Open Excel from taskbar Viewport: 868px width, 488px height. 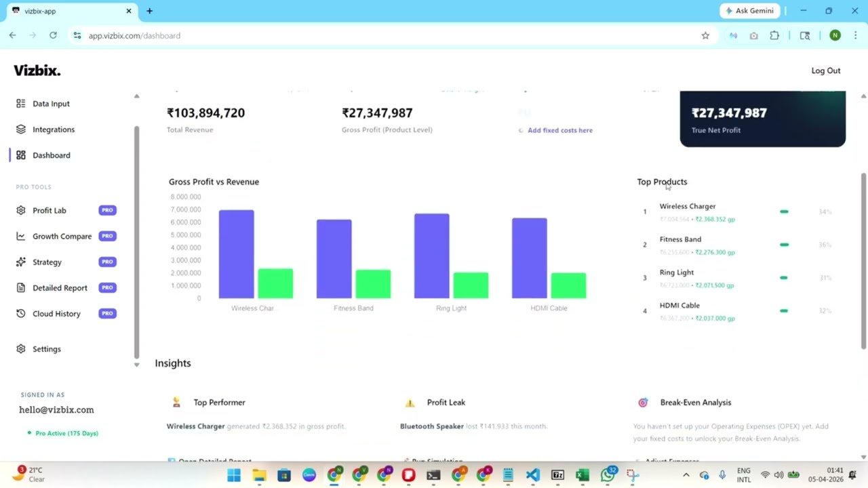pos(583,475)
